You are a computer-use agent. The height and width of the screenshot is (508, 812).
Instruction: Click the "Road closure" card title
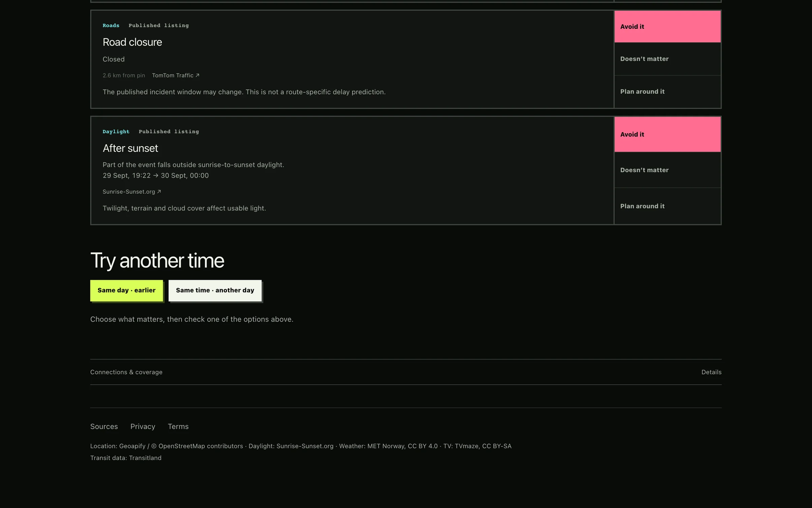[132, 42]
